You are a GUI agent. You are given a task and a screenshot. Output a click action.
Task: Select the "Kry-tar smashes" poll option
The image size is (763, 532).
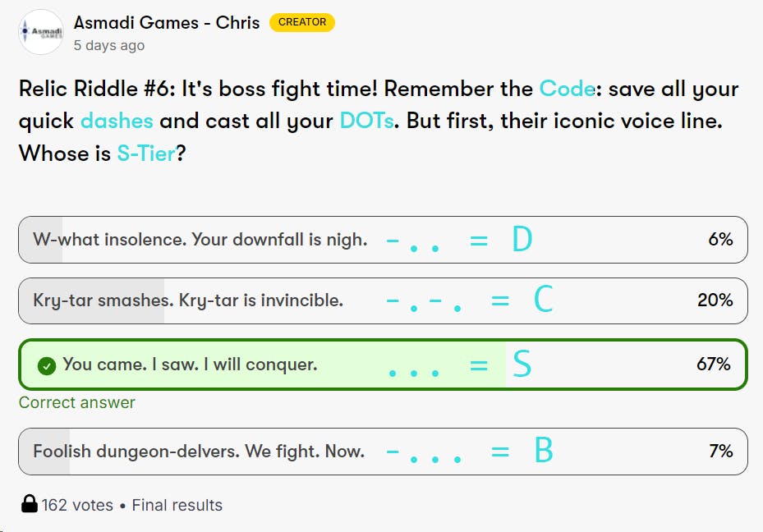[x=188, y=300]
